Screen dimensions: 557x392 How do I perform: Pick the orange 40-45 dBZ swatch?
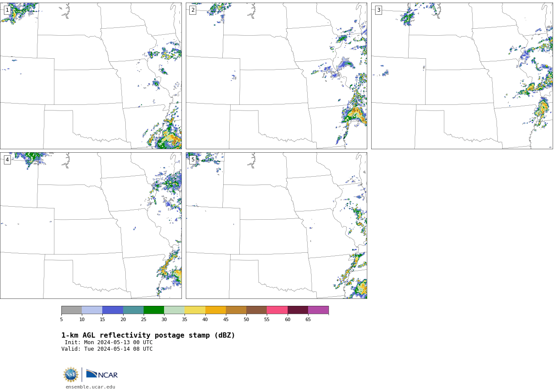(x=215, y=310)
